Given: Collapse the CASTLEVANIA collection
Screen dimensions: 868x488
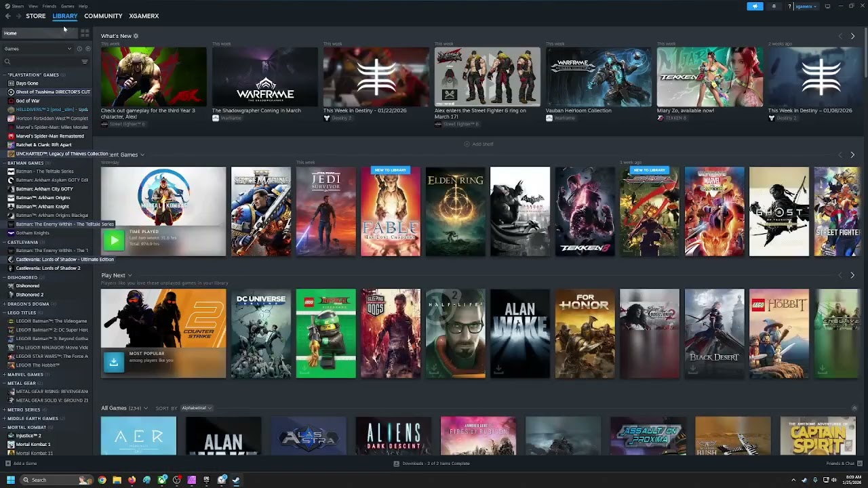Looking at the screenshot, I should (x=4, y=242).
